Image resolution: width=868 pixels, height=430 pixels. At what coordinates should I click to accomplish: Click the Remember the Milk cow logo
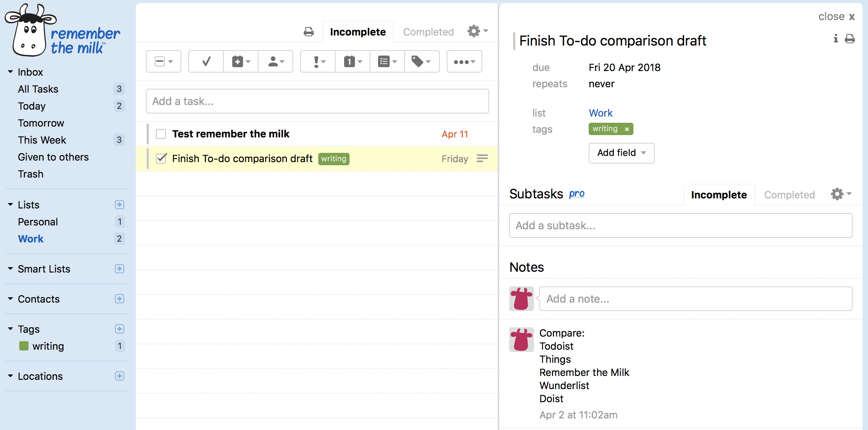click(x=62, y=31)
